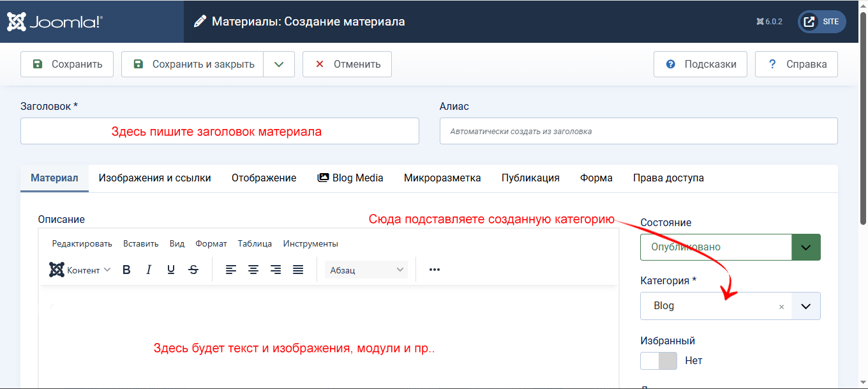The width and height of the screenshot is (868, 389).
Task: Justify text alignment
Action: (298, 270)
